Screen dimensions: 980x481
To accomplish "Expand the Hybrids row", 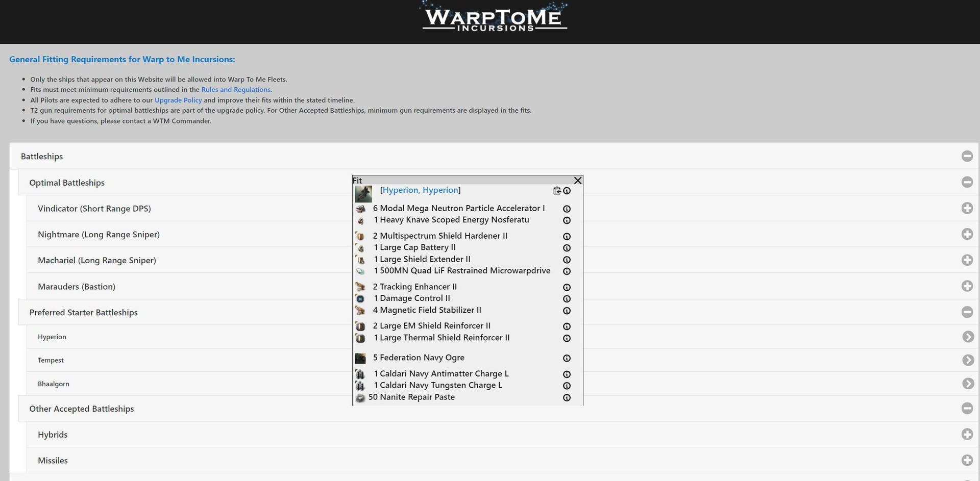I will point(967,434).
